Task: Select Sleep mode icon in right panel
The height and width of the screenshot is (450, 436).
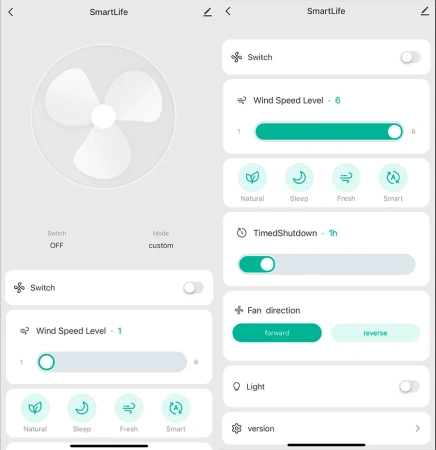Action: tap(299, 177)
